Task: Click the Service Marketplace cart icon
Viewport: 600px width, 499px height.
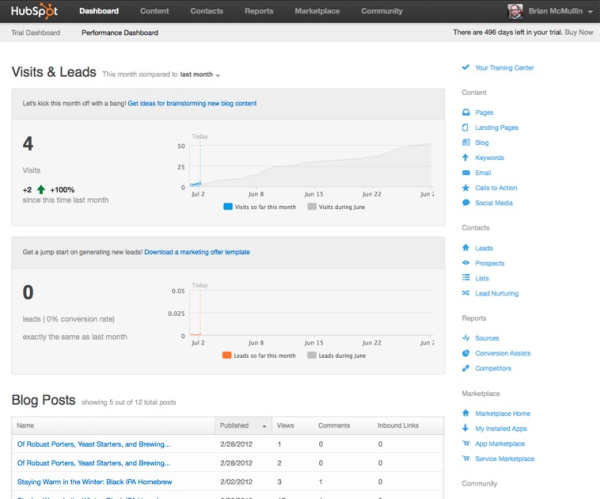Action: 466,458
